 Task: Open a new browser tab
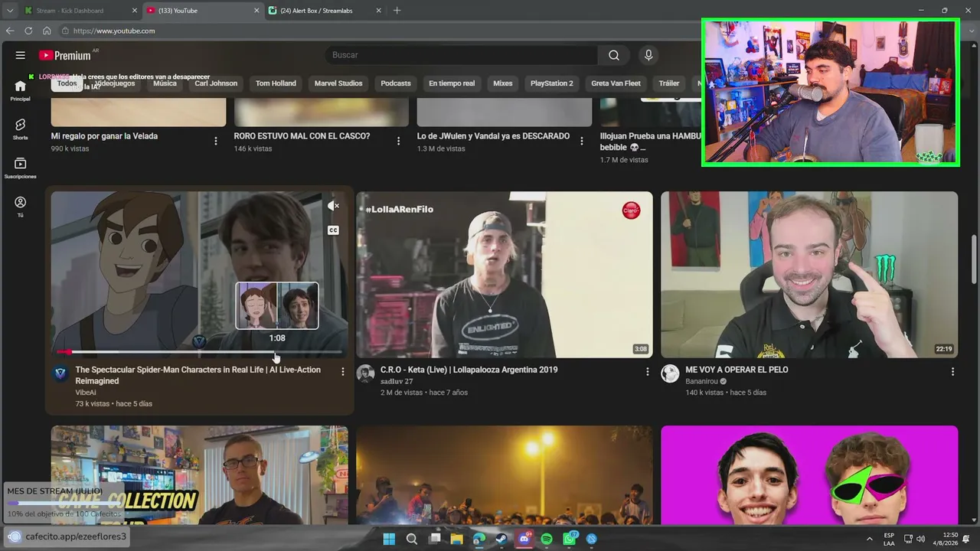tap(397, 11)
